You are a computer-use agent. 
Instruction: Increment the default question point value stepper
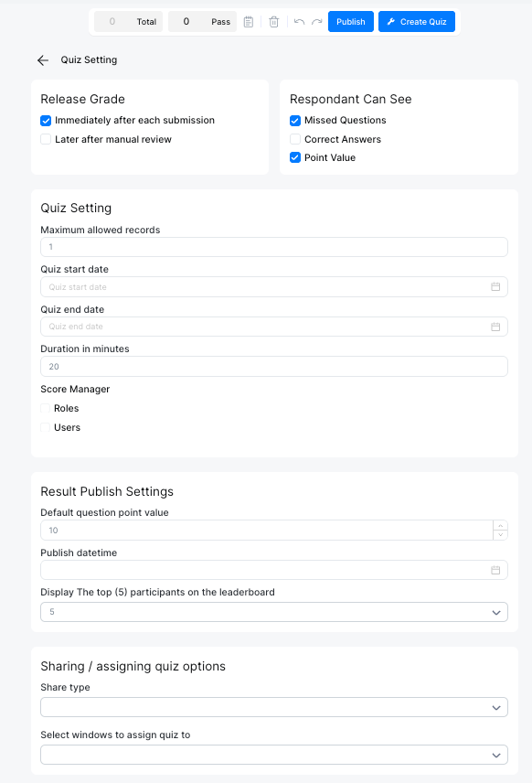point(501,525)
